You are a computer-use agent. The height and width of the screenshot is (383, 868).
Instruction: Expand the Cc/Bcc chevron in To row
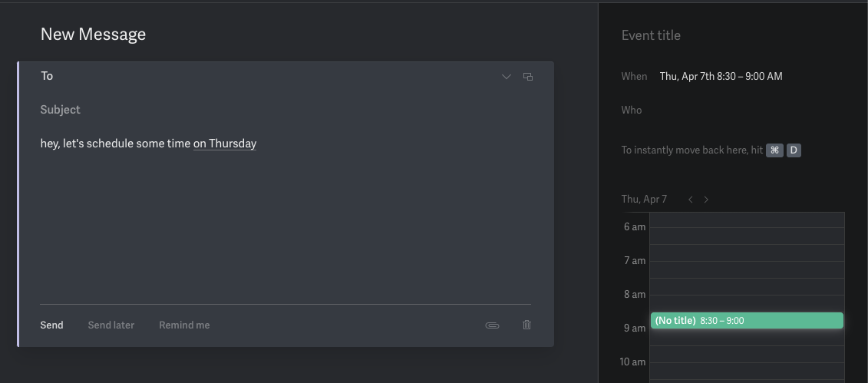click(x=506, y=77)
